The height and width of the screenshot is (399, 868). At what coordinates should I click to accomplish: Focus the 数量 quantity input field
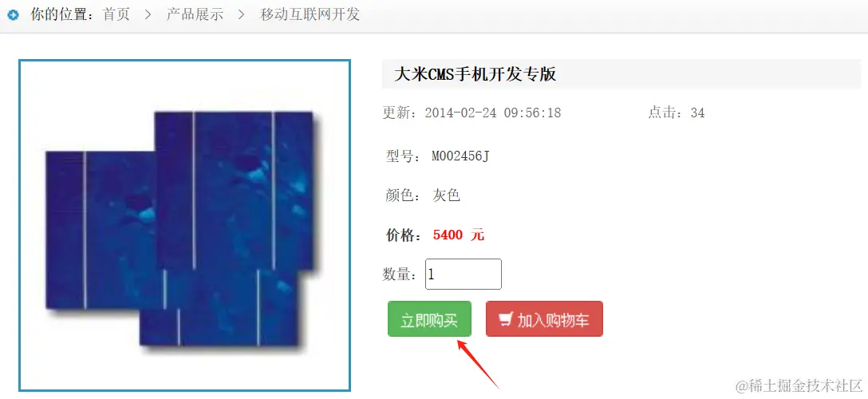click(464, 274)
